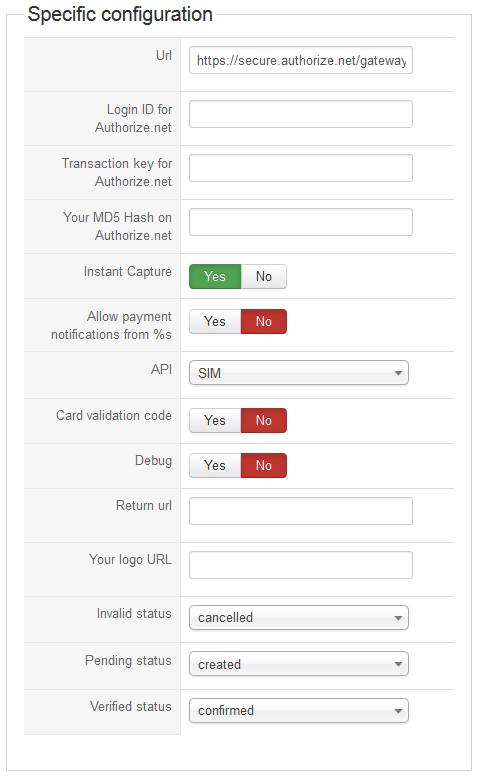
Task: Focus the Login ID for Authorize.net field
Action: point(301,114)
